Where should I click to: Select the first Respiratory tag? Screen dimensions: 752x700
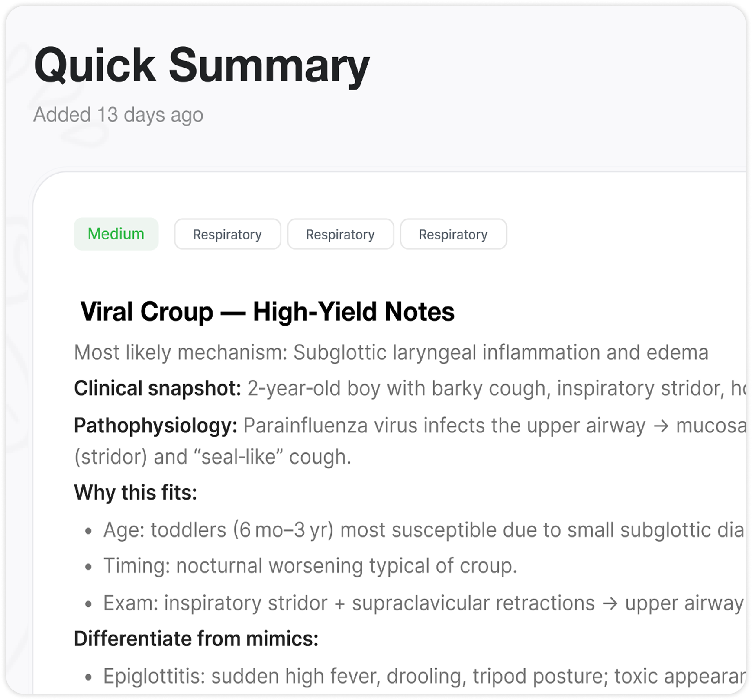point(227,234)
